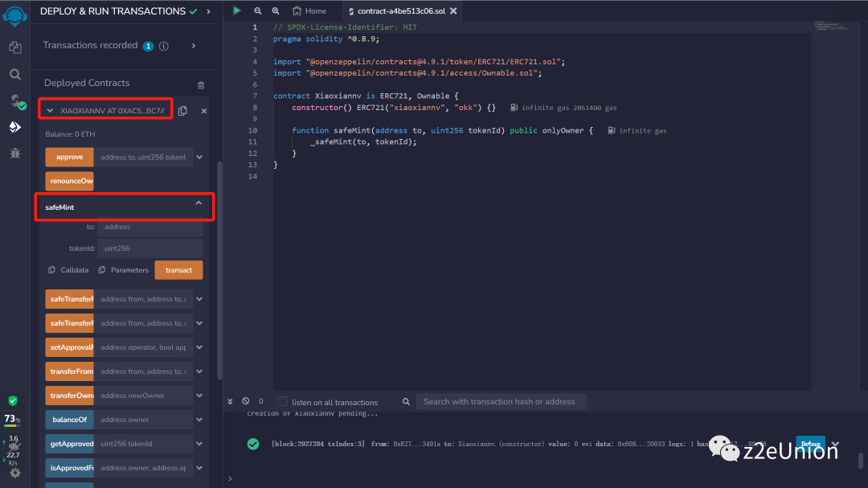This screenshot has height=488, width=868.
Task: Click the safeMint 'to' address field
Action: coord(149,227)
